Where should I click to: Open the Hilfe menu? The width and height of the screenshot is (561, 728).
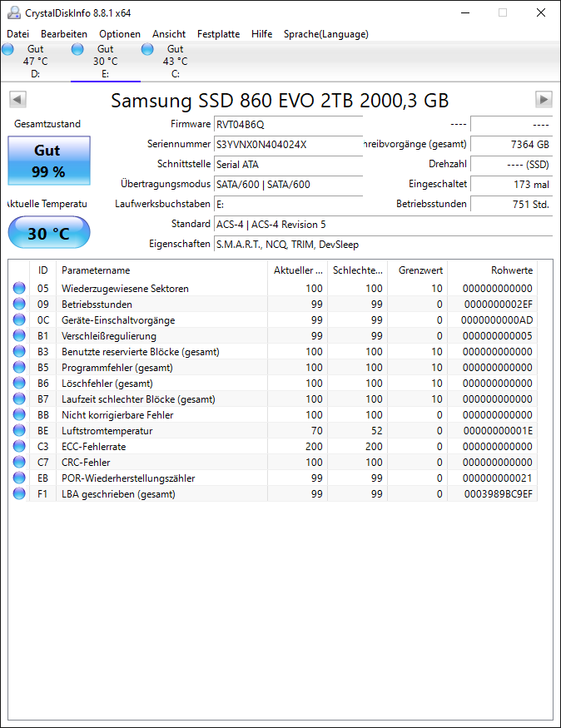pyautogui.click(x=262, y=34)
